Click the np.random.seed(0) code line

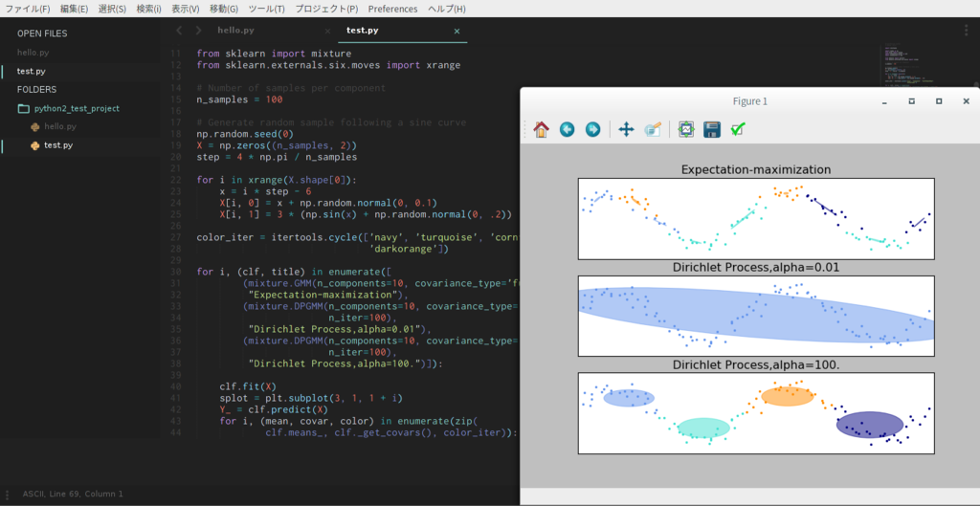tap(245, 134)
